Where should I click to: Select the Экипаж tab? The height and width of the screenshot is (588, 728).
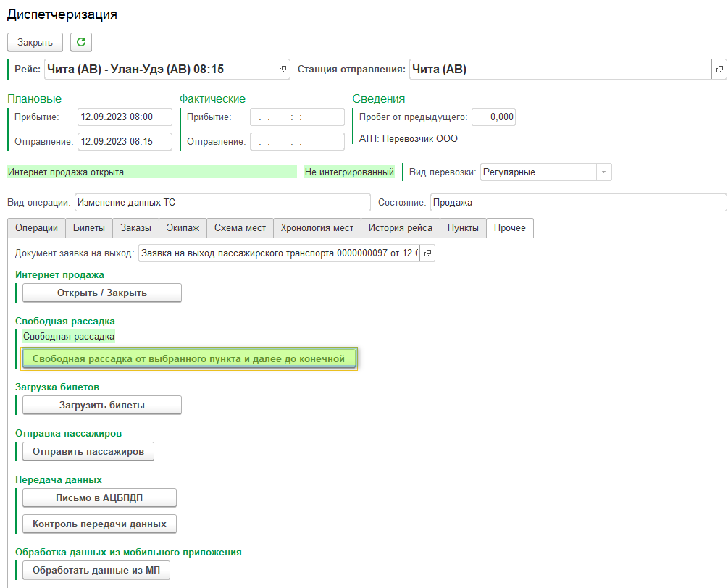pos(183,228)
